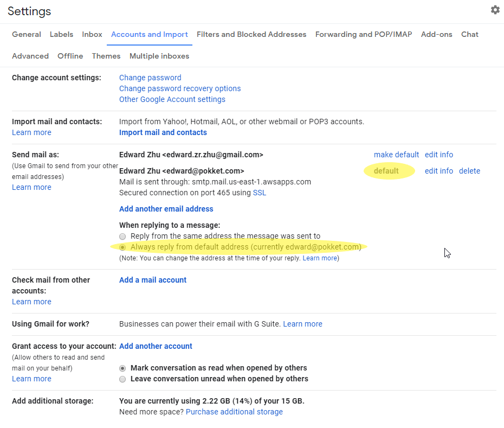Select Mark conversation as read when opened
The image size is (504, 428).
(x=122, y=368)
